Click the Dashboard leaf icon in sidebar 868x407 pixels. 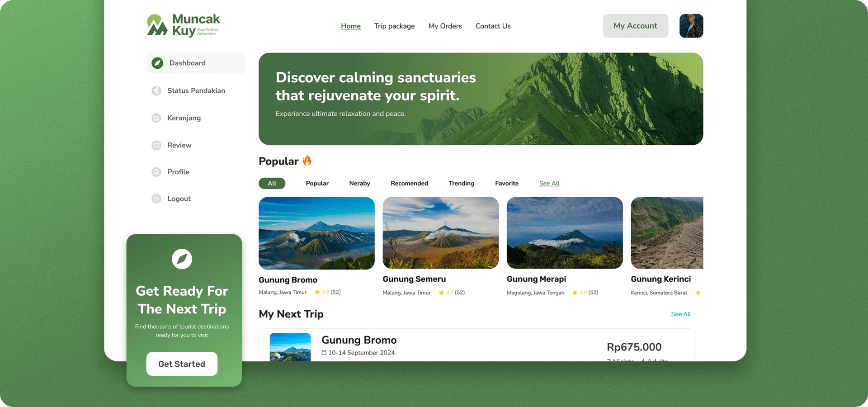click(157, 63)
